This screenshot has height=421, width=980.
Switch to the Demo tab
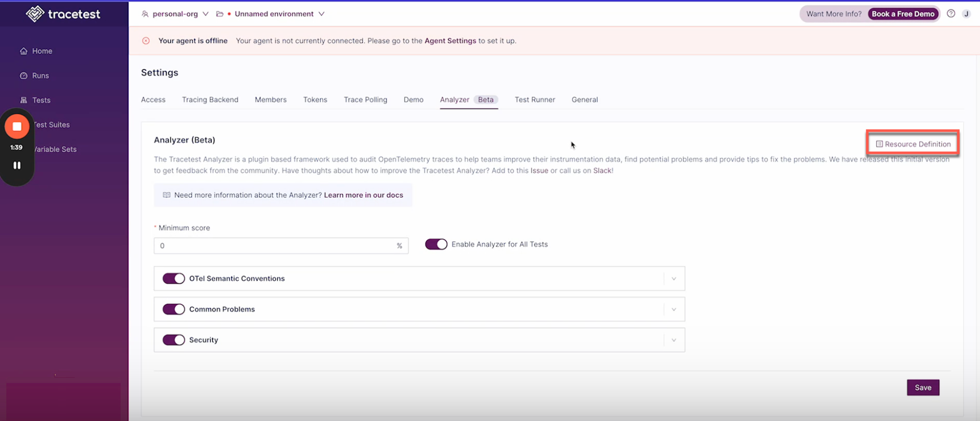pos(413,99)
